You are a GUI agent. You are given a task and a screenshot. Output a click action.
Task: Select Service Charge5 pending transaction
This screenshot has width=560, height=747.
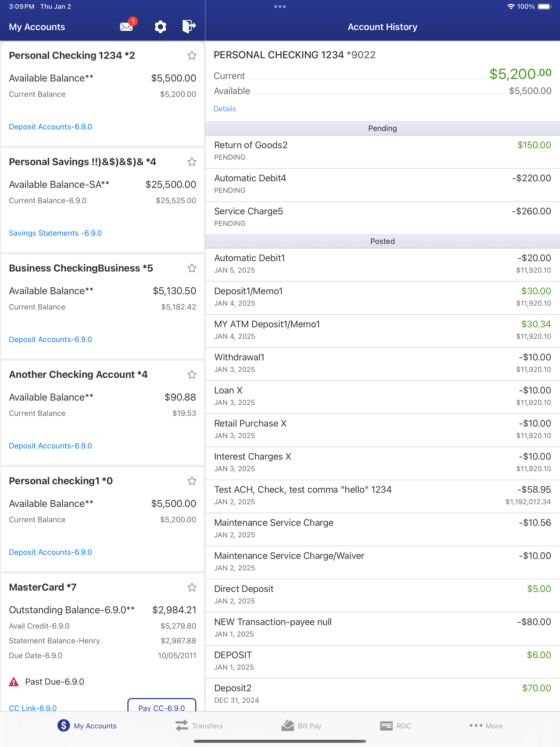(382, 218)
